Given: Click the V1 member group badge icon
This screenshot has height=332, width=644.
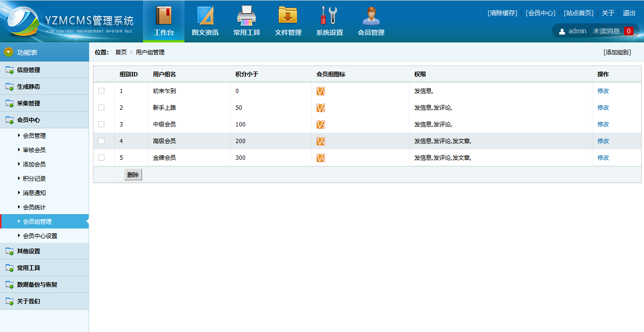Looking at the screenshot, I should coord(321,91).
